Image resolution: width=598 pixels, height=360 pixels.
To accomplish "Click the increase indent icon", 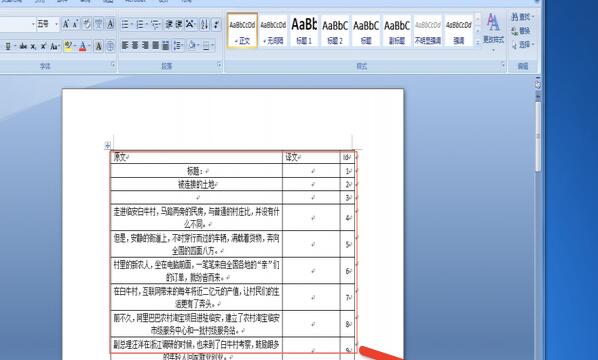I will pyautogui.click(x=178, y=25).
